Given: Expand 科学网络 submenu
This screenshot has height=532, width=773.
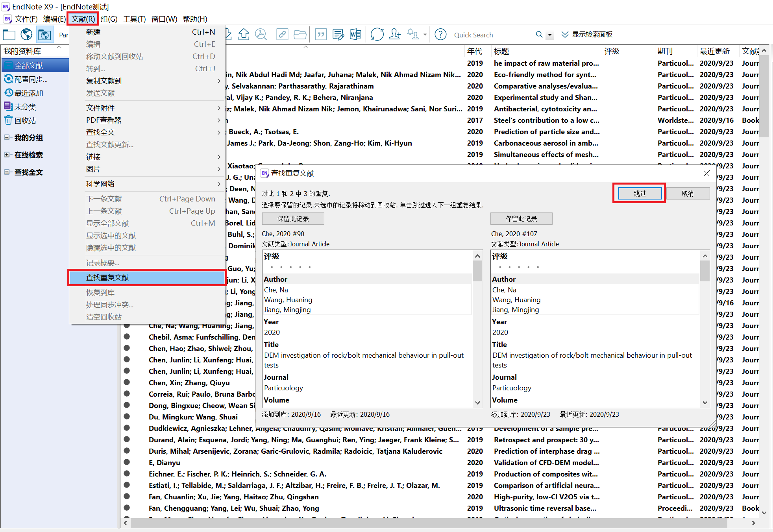Looking at the screenshot, I should click(147, 184).
